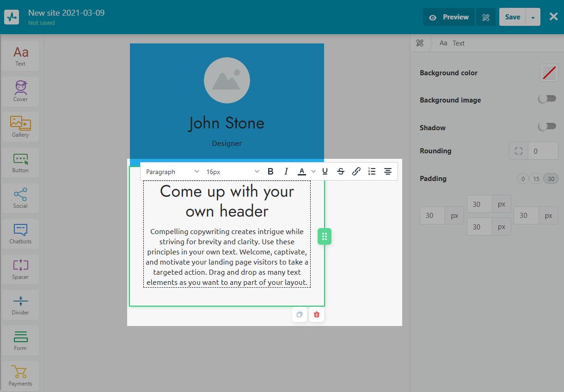Click the Preview button

449,17
